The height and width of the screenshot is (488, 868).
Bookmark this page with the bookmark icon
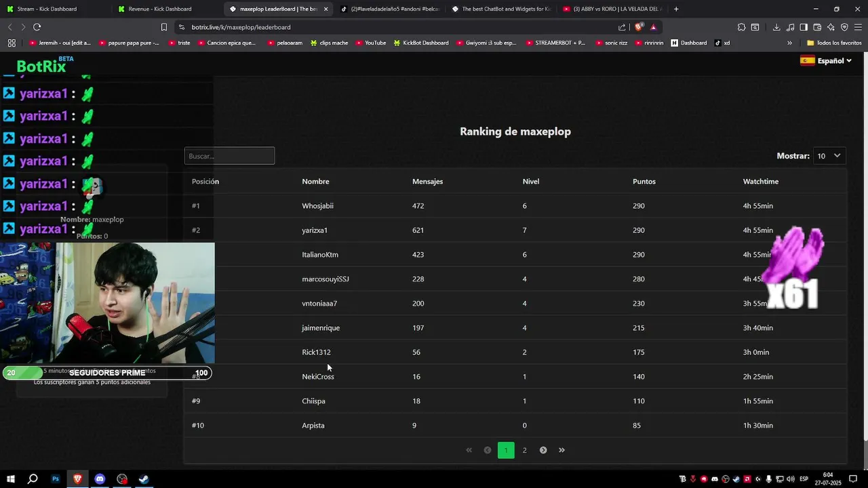(164, 27)
